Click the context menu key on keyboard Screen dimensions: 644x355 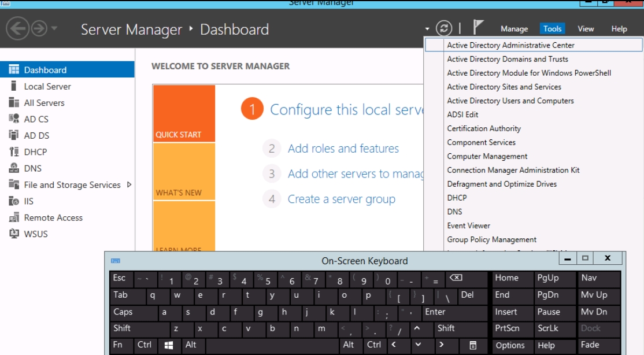pyautogui.click(x=473, y=345)
